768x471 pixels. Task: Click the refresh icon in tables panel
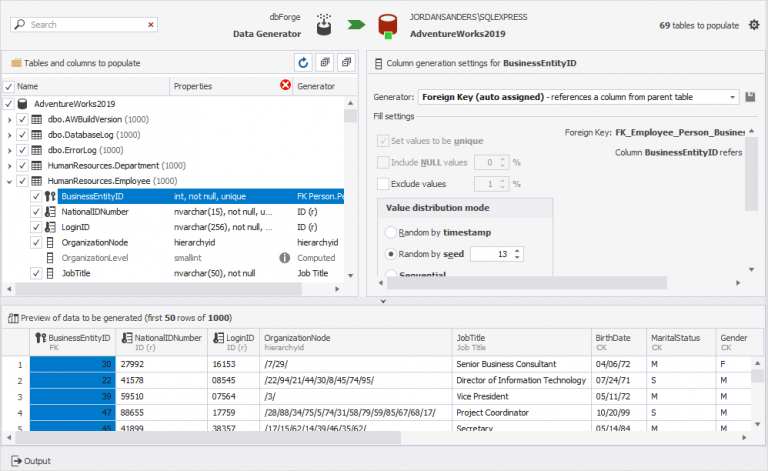pos(303,63)
